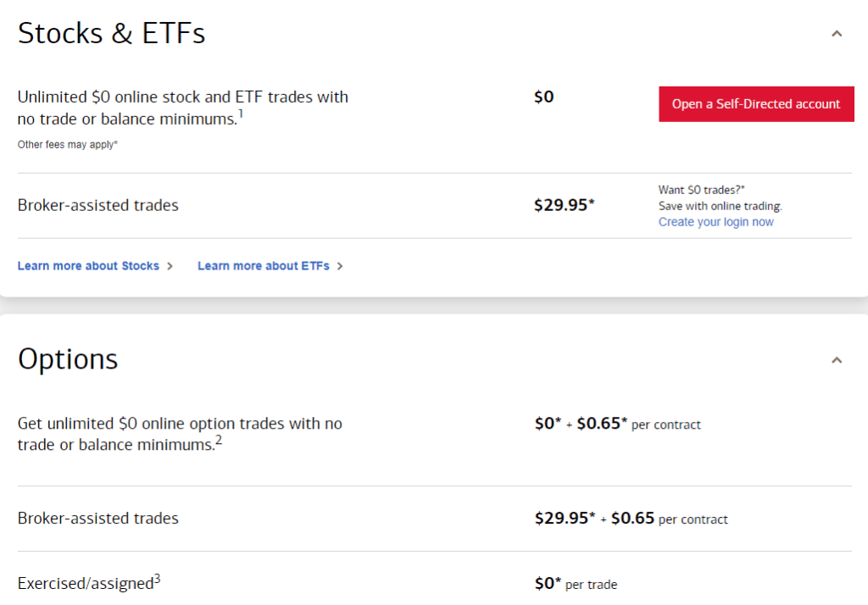Click arrow icon beside Learn more about ETFs
Viewport: 868px width, 605px height.
pos(340,266)
